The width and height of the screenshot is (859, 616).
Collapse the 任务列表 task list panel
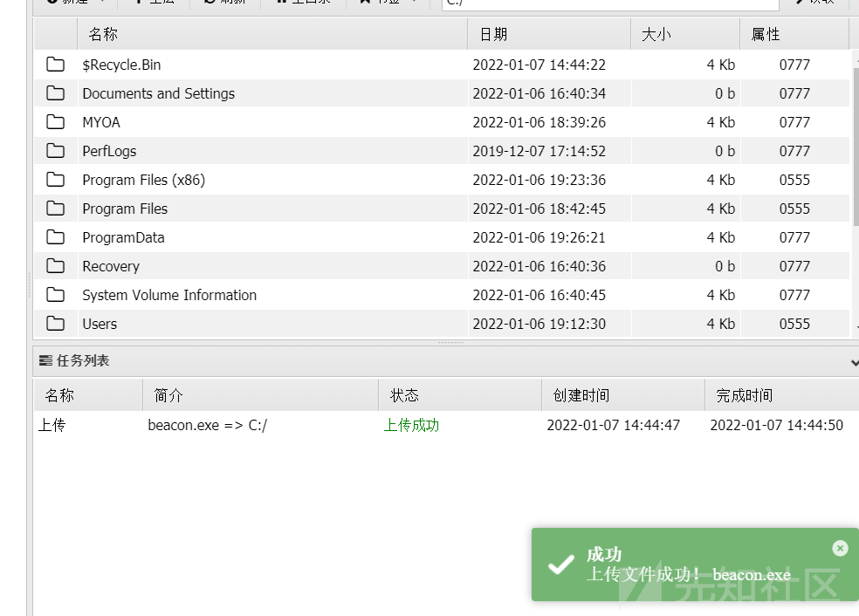[854, 362]
